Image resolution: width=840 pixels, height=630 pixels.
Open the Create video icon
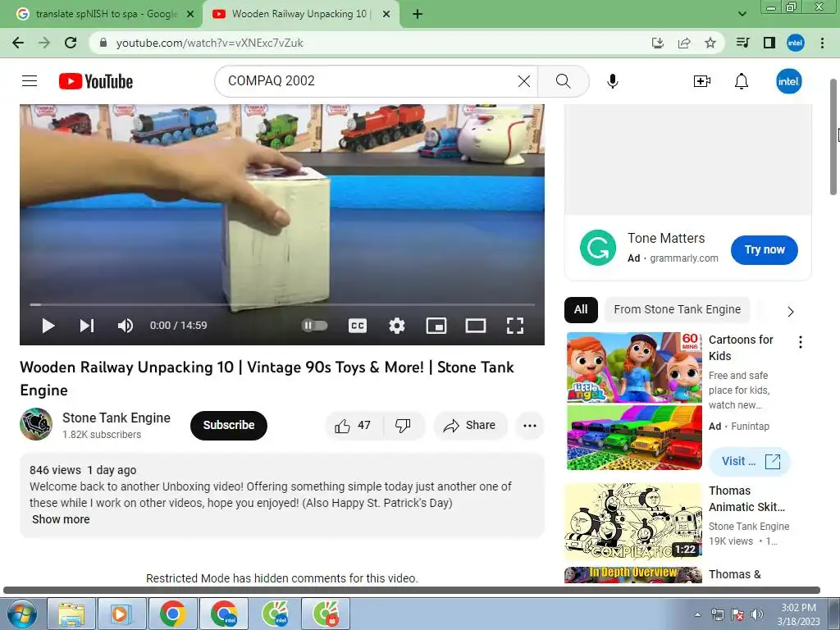coord(702,81)
